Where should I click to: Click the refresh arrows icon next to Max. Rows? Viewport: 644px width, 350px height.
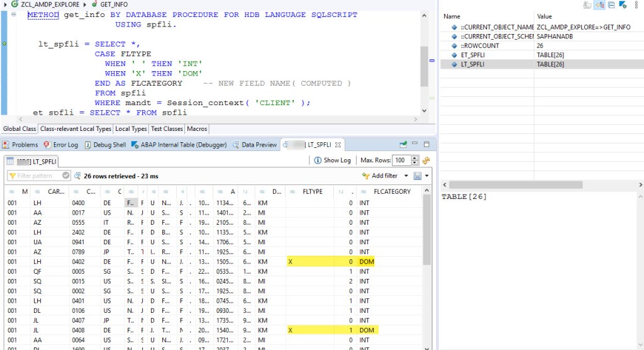click(426, 161)
